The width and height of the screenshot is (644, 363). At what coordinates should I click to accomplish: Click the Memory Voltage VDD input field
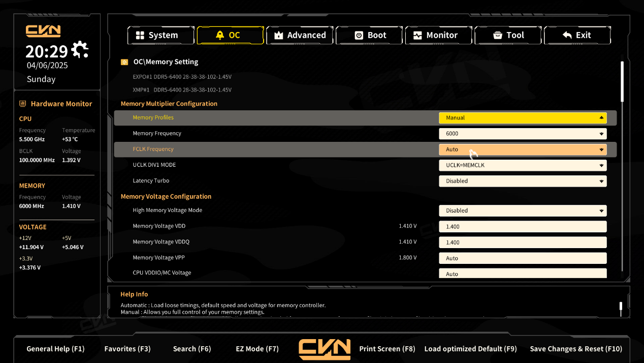point(523,227)
